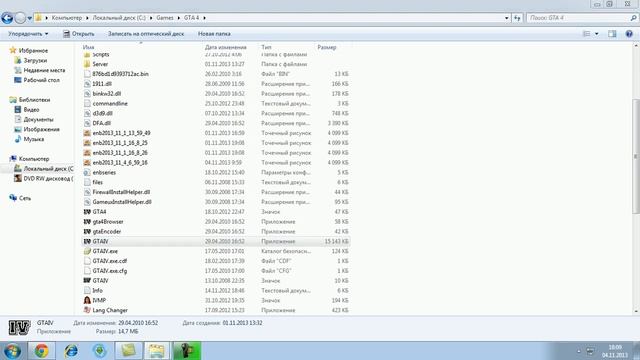Open Рабочий стол in favorites
The image size is (640, 360).
[41, 80]
